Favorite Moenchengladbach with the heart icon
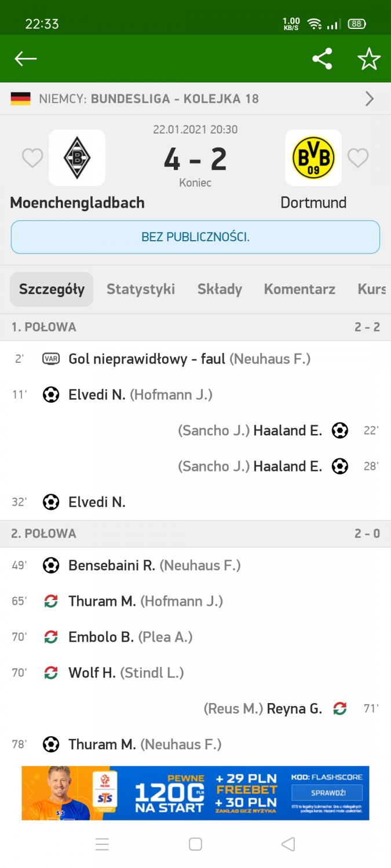This screenshot has height=868, width=391. (x=32, y=158)
